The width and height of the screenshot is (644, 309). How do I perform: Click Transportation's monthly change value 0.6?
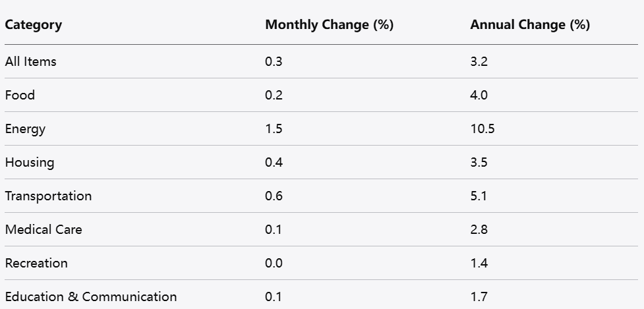click(274, 196)
